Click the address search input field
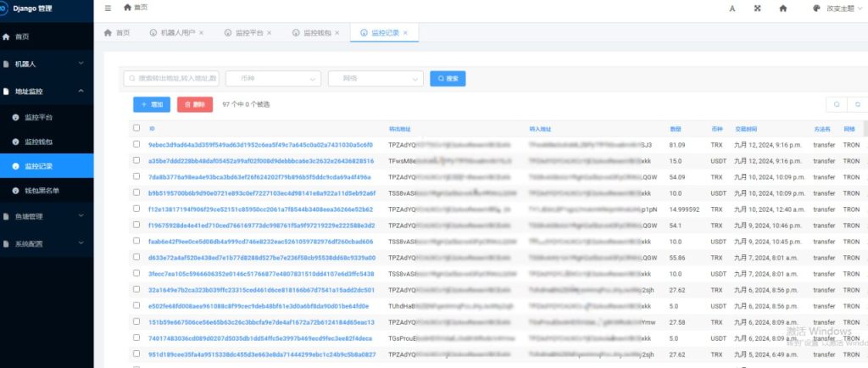 171,78
